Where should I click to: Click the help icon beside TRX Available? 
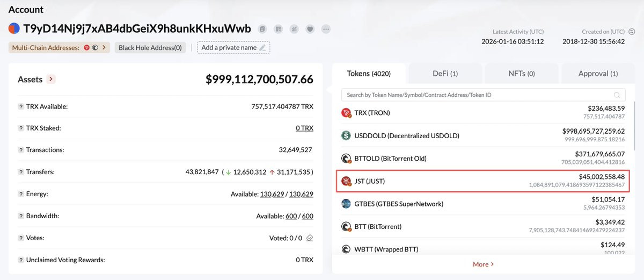click(20, 106)
